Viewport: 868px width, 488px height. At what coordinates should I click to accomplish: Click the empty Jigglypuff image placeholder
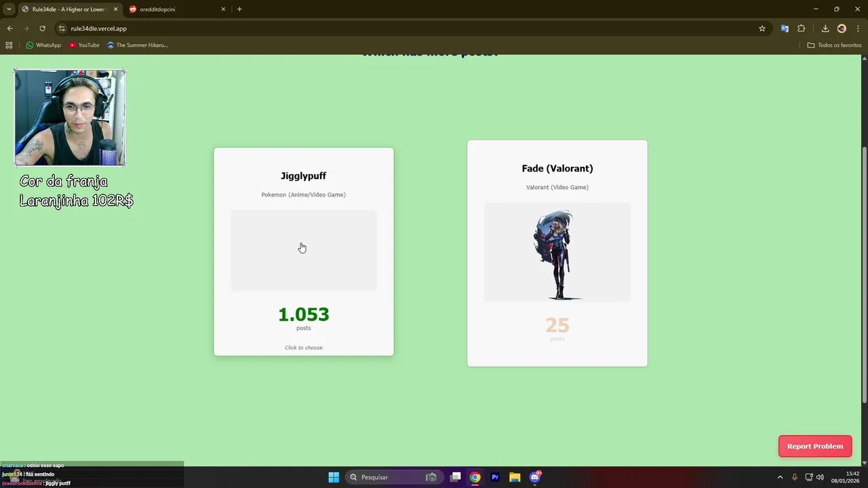pyautogui.click(x=304, y=250)
